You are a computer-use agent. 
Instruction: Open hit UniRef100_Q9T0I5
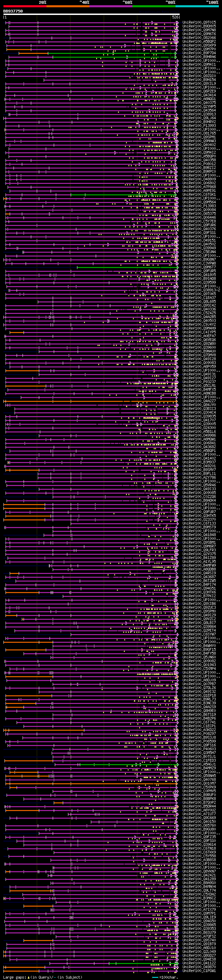pyautogui.click(x=199, y=23)
